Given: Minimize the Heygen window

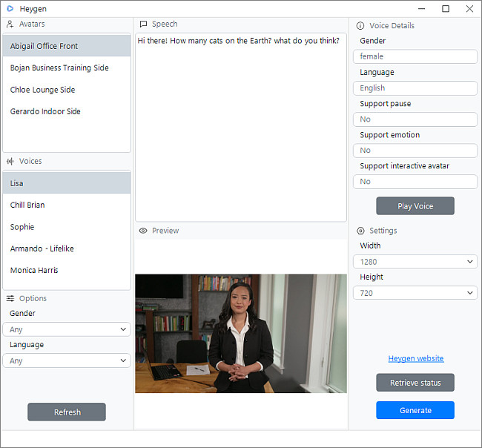Looking at the screenshot, I should tap(422, 9).
